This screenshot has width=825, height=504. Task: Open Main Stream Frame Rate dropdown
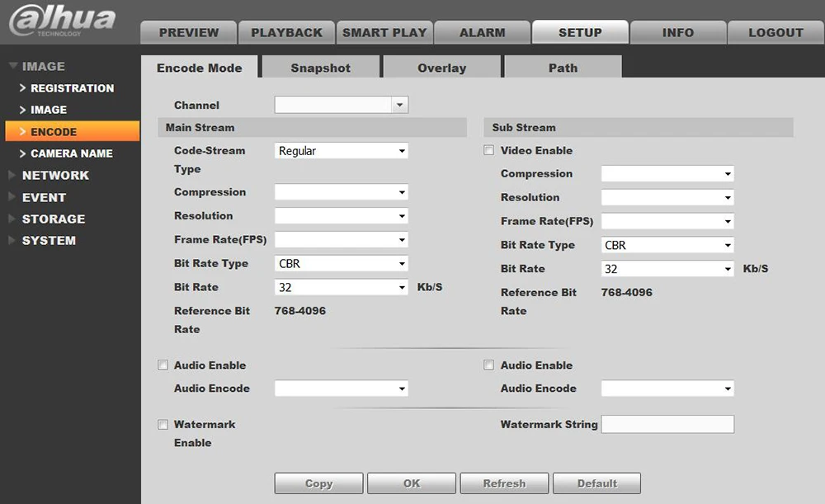coord(341,239)
